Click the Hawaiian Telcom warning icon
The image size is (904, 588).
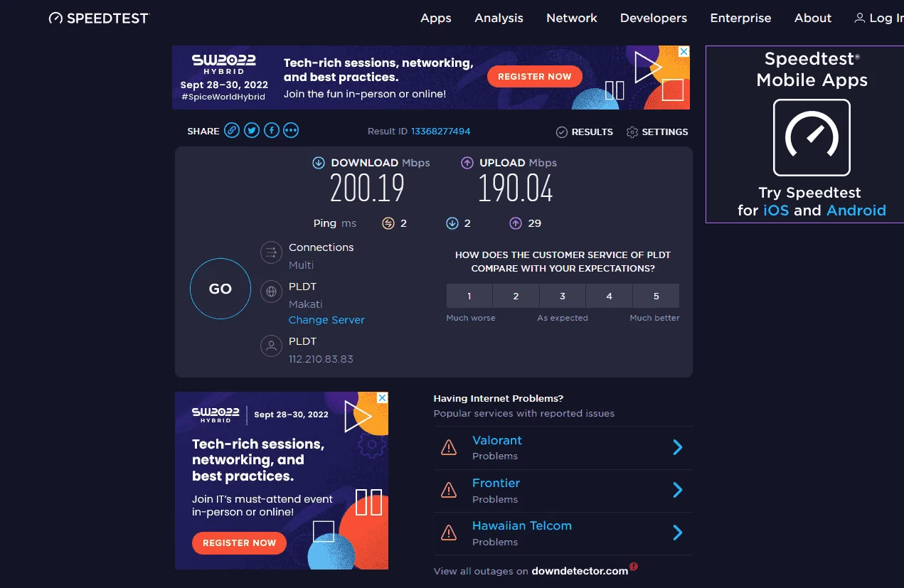pyautogui.click(x=449, y=533)
